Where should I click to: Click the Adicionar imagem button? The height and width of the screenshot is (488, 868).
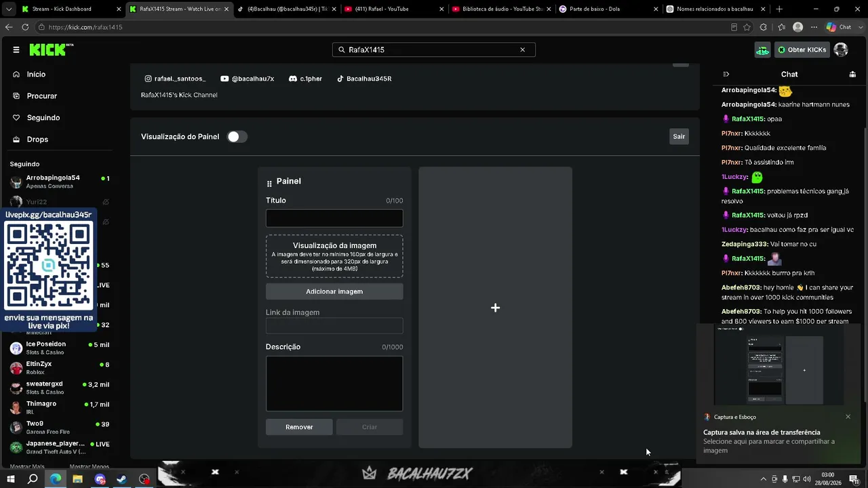coord(334,291)
